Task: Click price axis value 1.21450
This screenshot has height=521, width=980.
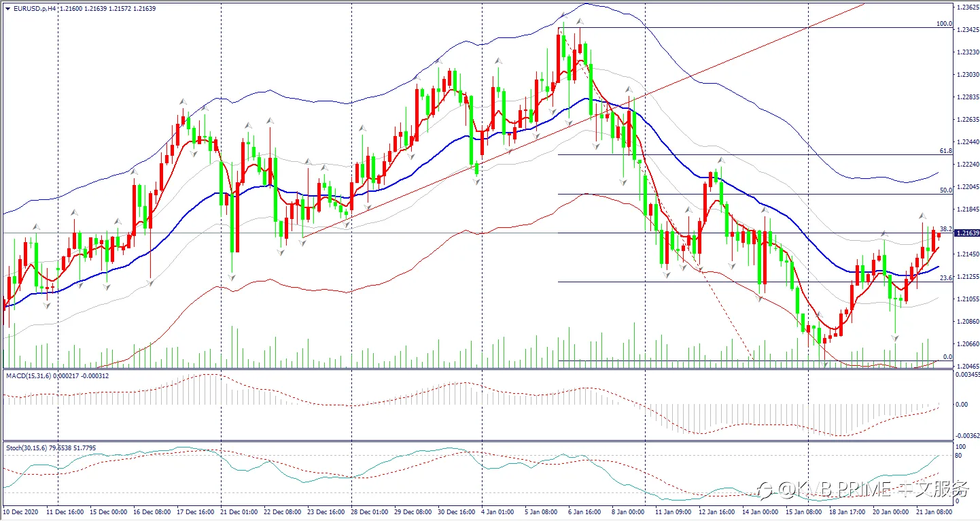Action: click(x=968, y=254)
